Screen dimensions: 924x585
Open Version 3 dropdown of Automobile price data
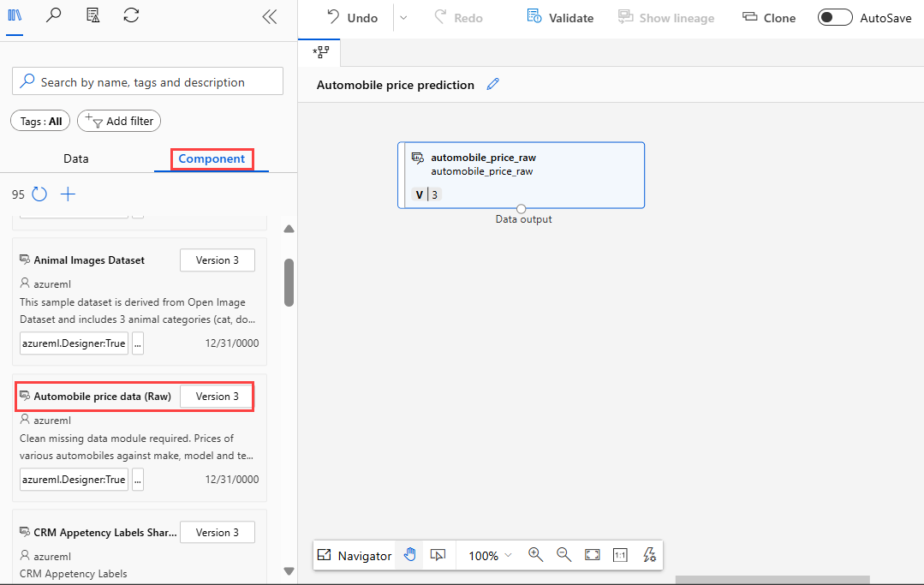[x=218, y=396]
